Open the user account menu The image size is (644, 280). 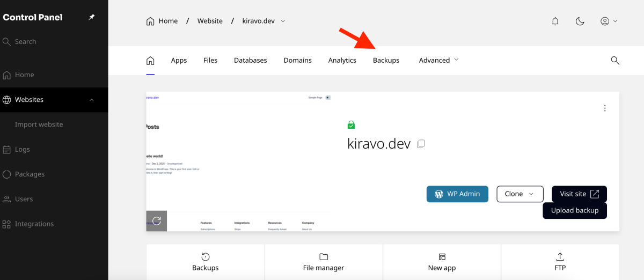[x=609, y=21]
